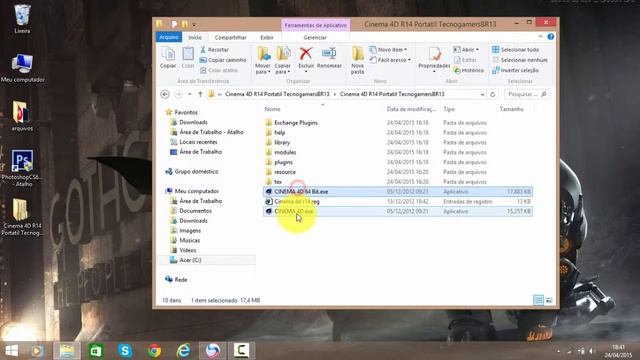
Task: Open the Fácil acesso dropdown
Action: (390, 60)
